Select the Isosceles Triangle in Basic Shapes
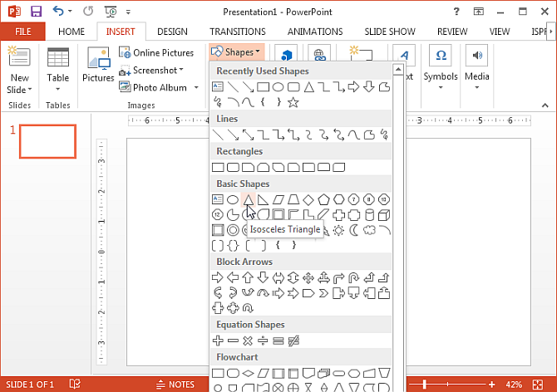Screen dimensions: 557x392 (x=248, y=199)
